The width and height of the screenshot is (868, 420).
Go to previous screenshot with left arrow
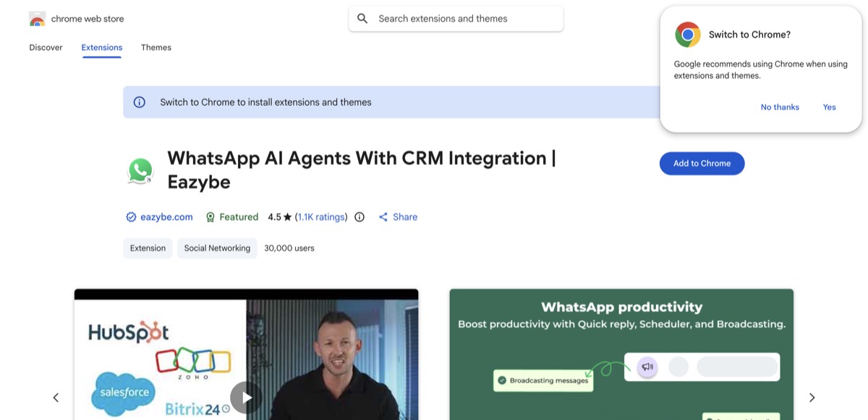click(56, 398)
